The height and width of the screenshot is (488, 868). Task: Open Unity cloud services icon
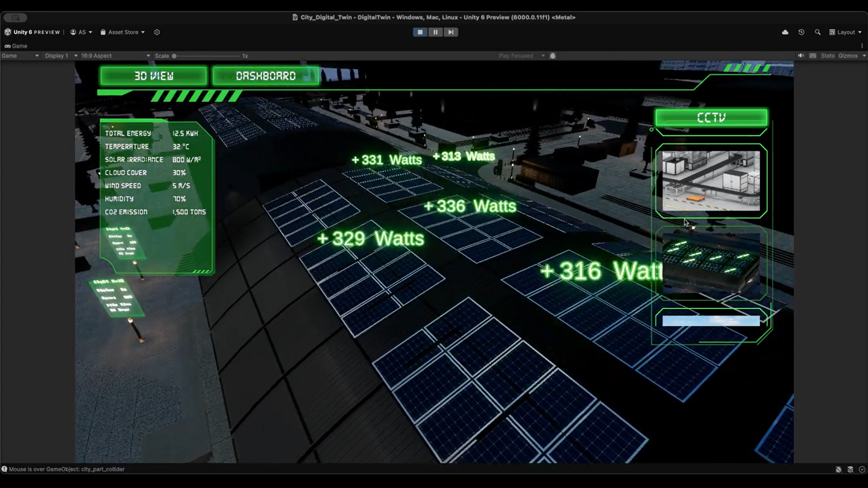pyautogui.click(x=785, y=32)
